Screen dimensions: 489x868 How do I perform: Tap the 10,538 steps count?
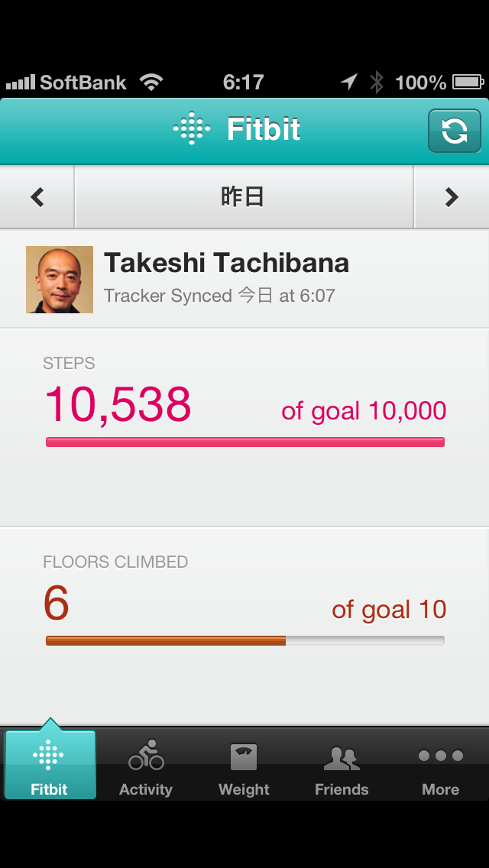point(118,405)
